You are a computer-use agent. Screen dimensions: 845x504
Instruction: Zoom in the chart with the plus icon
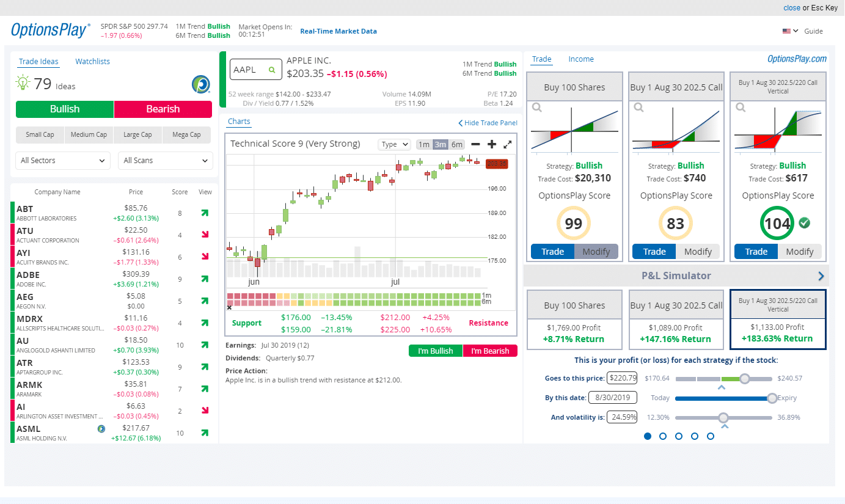pos(492,144)
